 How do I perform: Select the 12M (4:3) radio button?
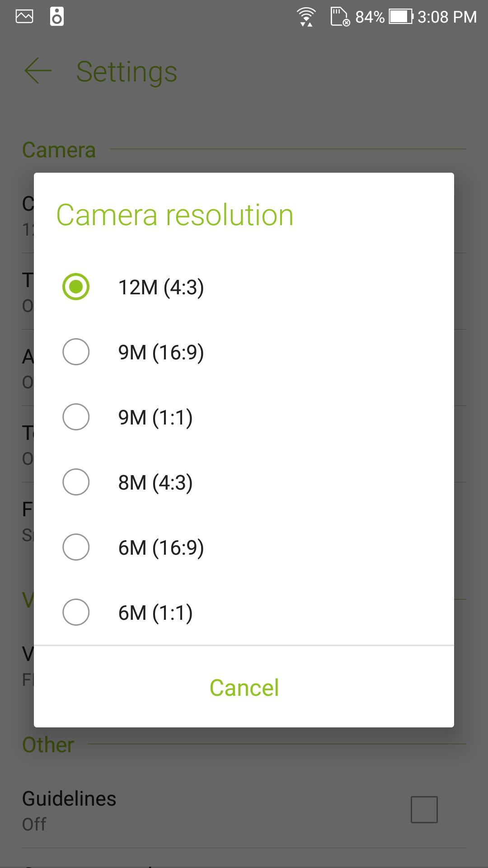tap(76, 287)
